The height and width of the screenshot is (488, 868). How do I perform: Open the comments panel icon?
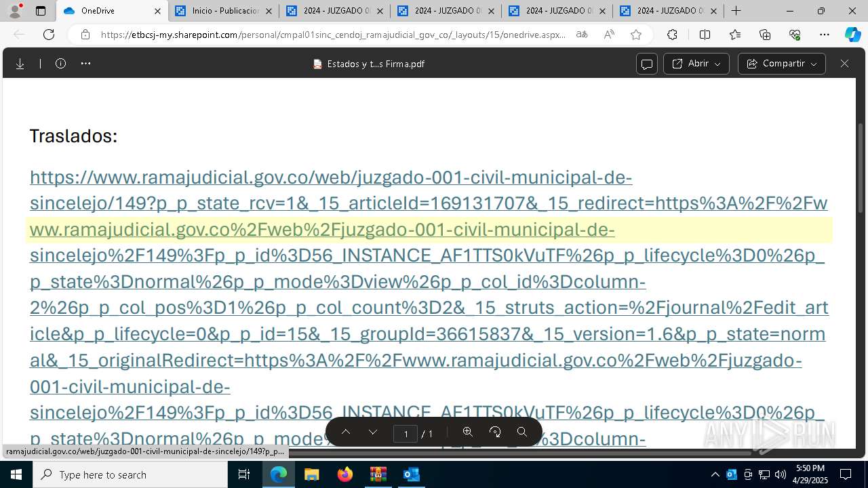[647, 64]
